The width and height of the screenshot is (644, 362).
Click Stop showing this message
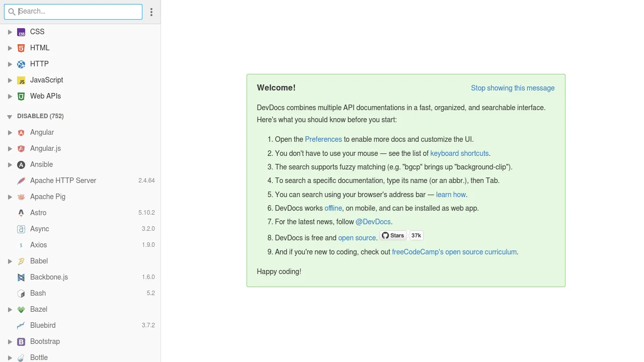click(512, 88)
